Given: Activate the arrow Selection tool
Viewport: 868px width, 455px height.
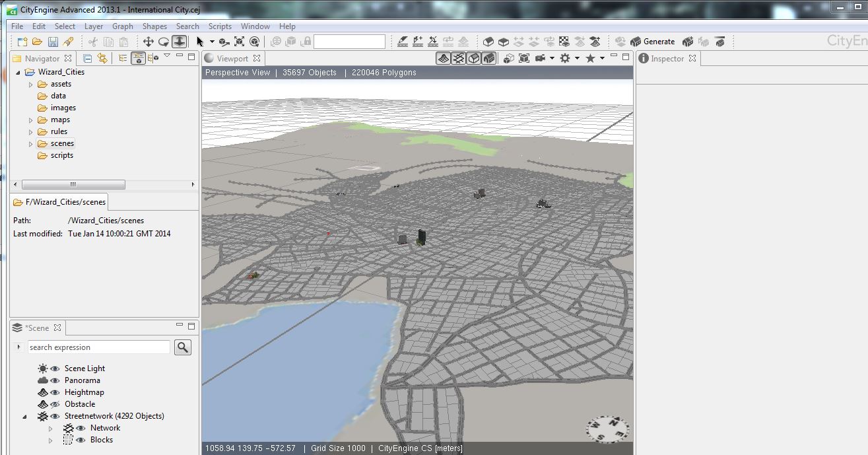Looking at the screenshot, I should pos(199,42).
